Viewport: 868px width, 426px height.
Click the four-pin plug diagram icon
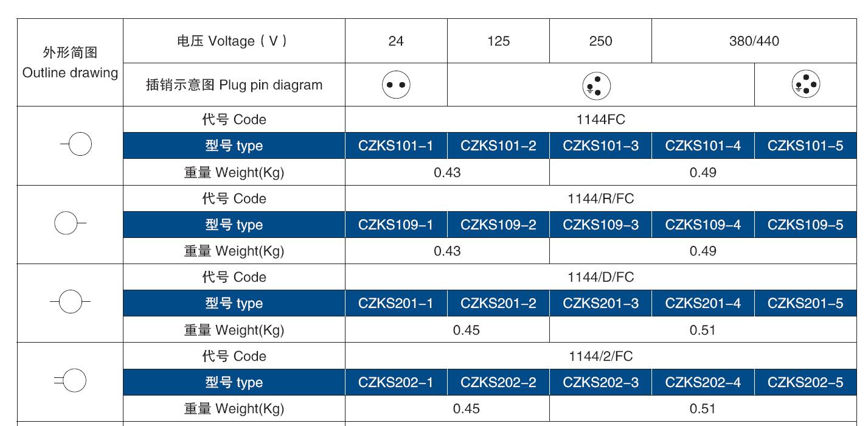coord(805,84)
